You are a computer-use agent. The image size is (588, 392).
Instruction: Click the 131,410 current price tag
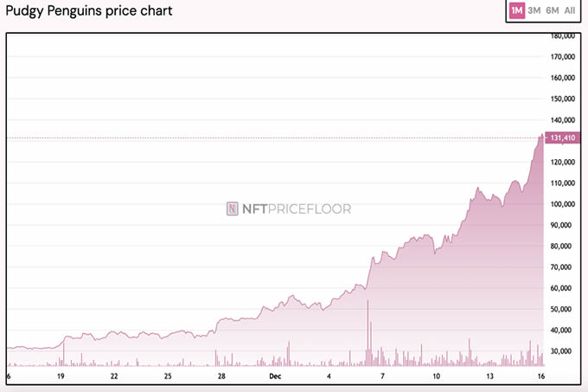[x=562, y=138]
